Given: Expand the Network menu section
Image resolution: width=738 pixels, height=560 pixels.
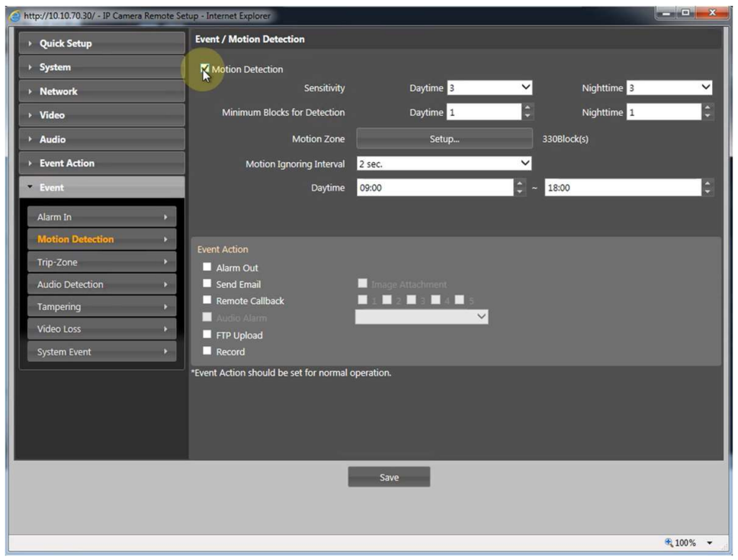Looking at the screenshot, I should (x=102, y=91).
